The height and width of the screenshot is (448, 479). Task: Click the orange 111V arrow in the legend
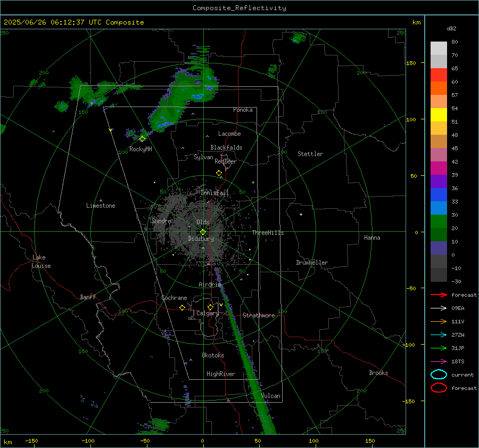pyautogui.click(x=439, y=321)
